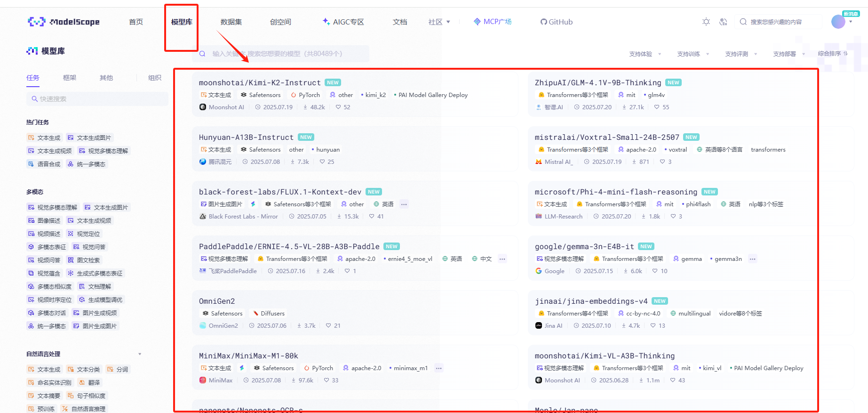
Task: Toggle the light/dark theme sun icon
Action: (x=706, y=22)
